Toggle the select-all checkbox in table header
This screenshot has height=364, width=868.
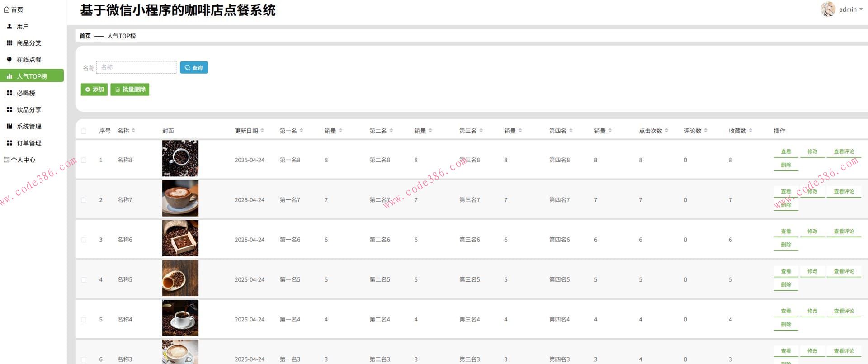(x=84, y=131)
